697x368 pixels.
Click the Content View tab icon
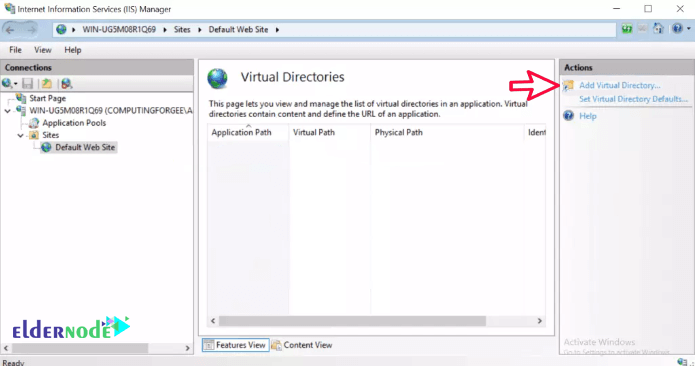(x=276, y=345)
